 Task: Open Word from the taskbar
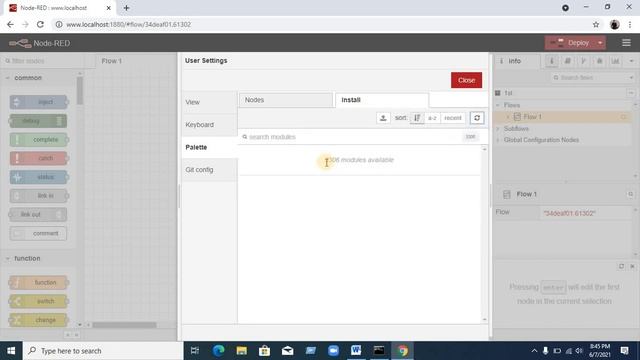[x=356, y=351]
